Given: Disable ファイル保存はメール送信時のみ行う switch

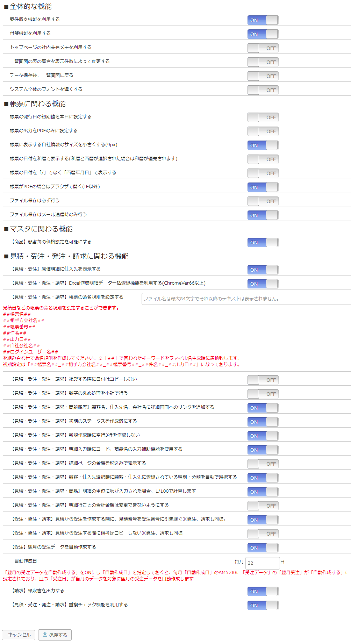Looking at the screenshot, I should (263, 215).
